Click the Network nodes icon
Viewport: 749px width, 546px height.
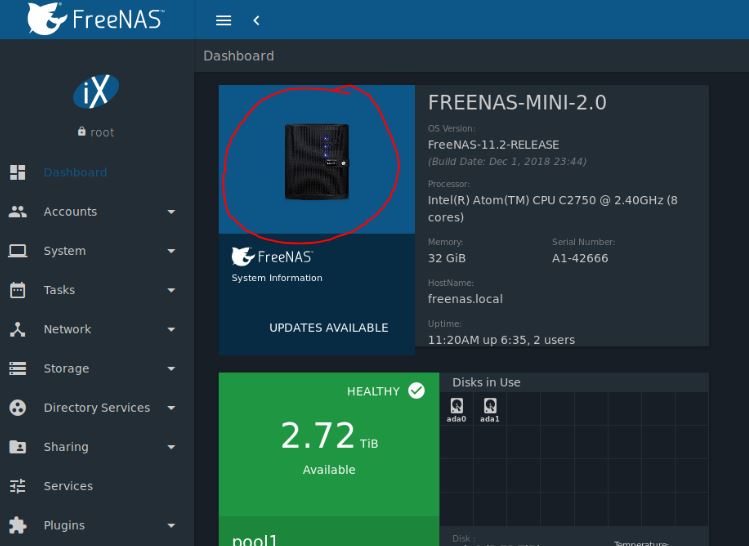click(x=18, y=329)
